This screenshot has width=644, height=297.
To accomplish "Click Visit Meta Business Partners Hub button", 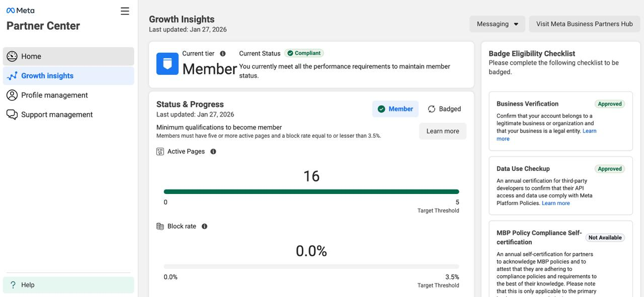I will [x=584, y=24].
